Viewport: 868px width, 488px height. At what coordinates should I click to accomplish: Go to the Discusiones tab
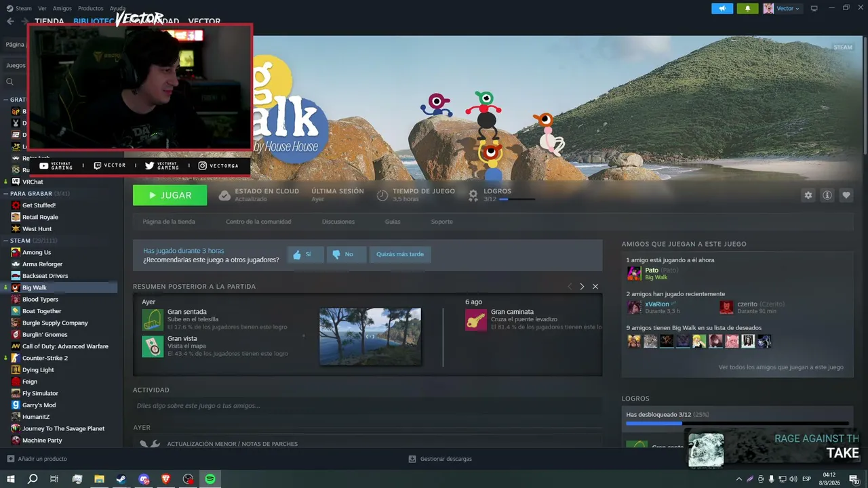point(338,222)
